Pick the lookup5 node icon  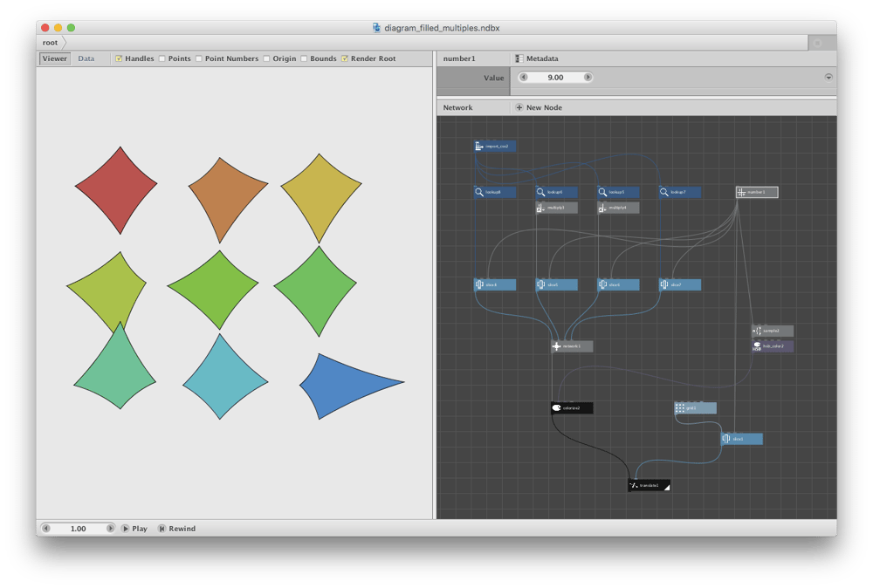pos(602,193)
